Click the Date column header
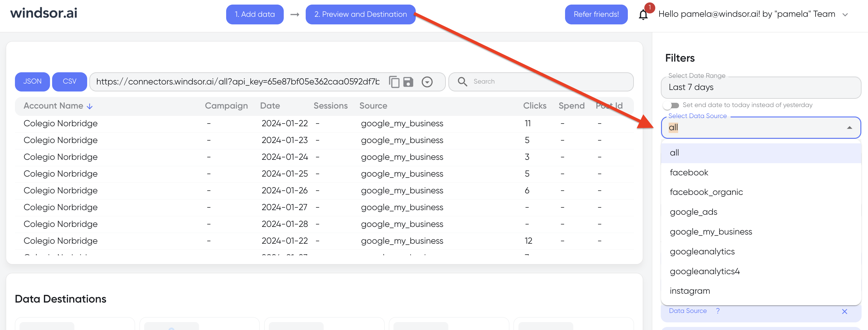The height and width of the screenshot is (330, 868). [270, 106]
